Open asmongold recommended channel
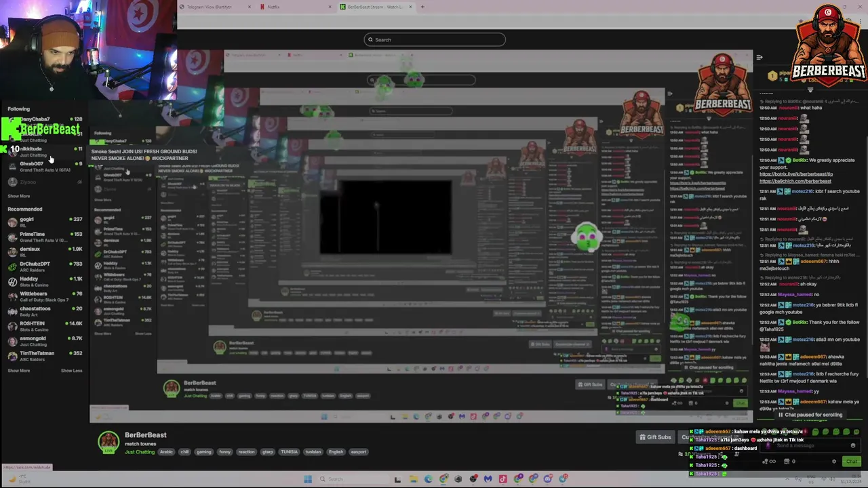Viewport: 868px width, 488px height. [44, 341]
